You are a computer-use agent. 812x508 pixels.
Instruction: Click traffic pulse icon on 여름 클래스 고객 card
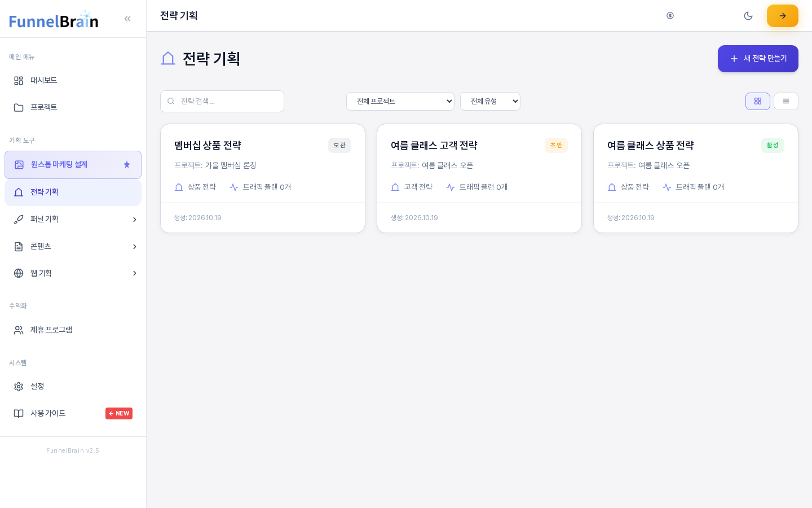tap(451, 187)
